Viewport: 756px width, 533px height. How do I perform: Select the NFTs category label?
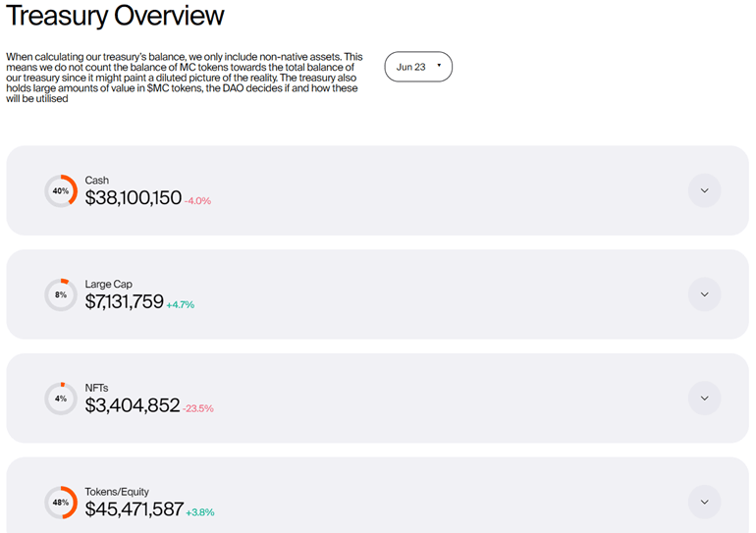tap(97, 389)
